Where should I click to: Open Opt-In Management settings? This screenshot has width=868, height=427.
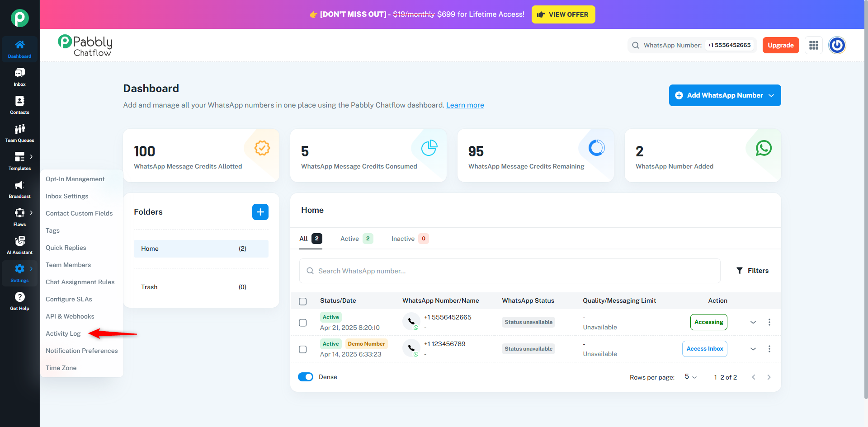(x=75, y=179)
